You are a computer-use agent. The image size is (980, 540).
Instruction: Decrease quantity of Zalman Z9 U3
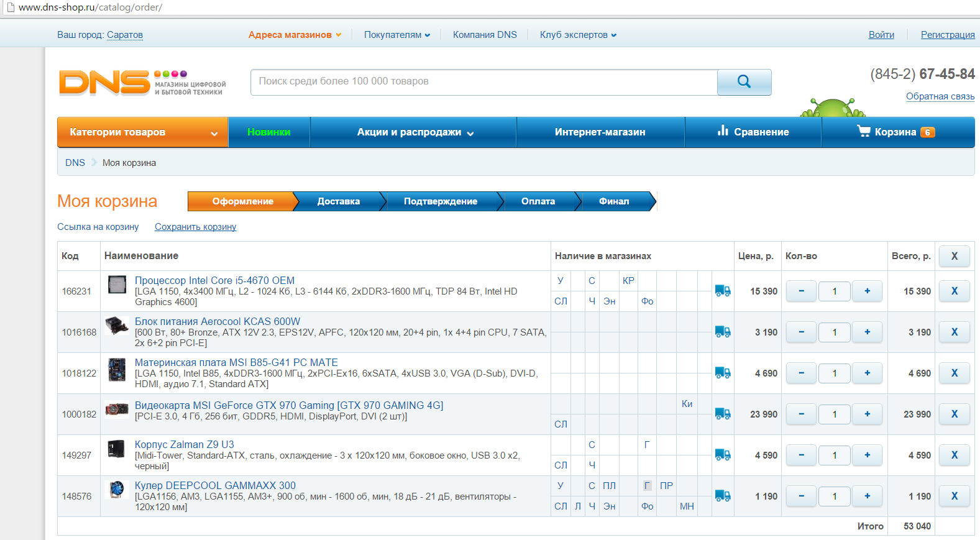point(802,455)
